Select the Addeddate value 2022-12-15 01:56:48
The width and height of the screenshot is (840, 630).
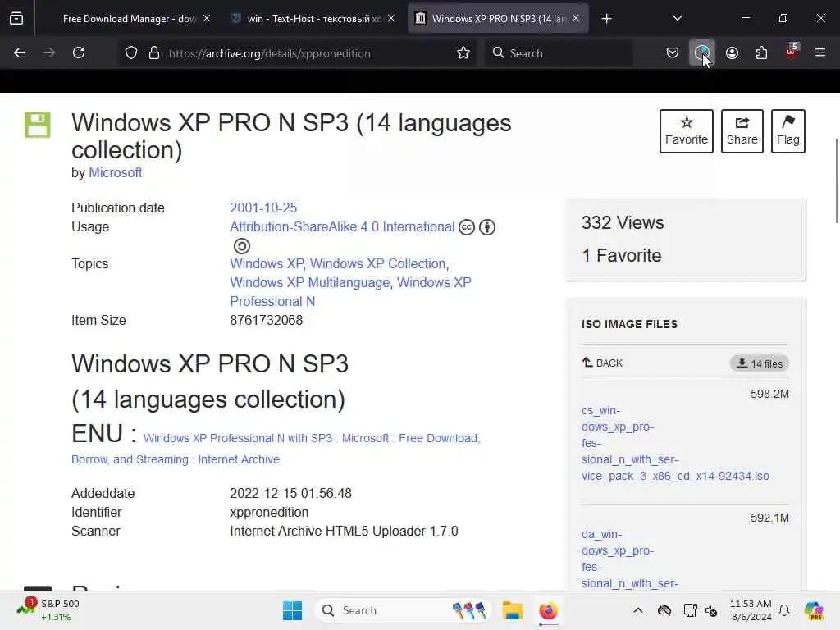tap(291, 493)
